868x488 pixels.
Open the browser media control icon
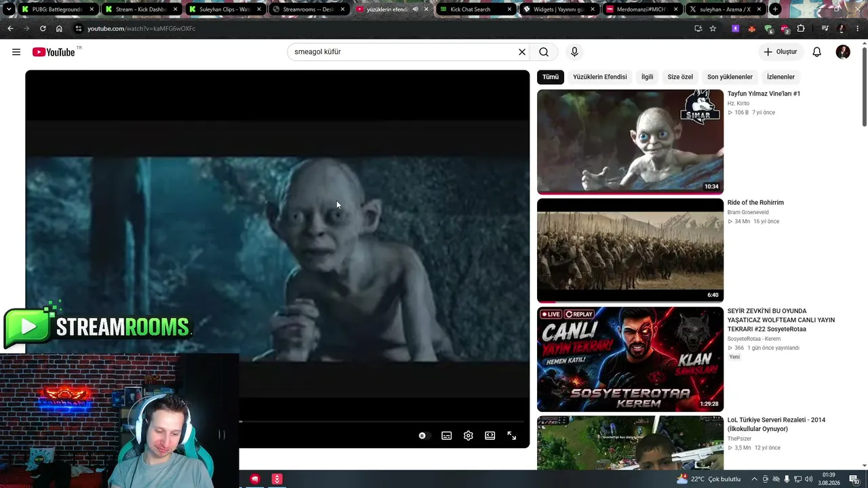(825, 28)
